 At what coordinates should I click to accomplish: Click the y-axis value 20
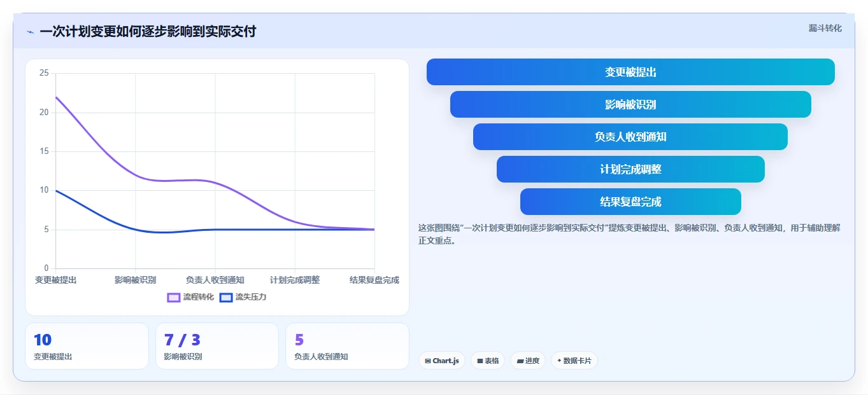[x=44, y=112]
